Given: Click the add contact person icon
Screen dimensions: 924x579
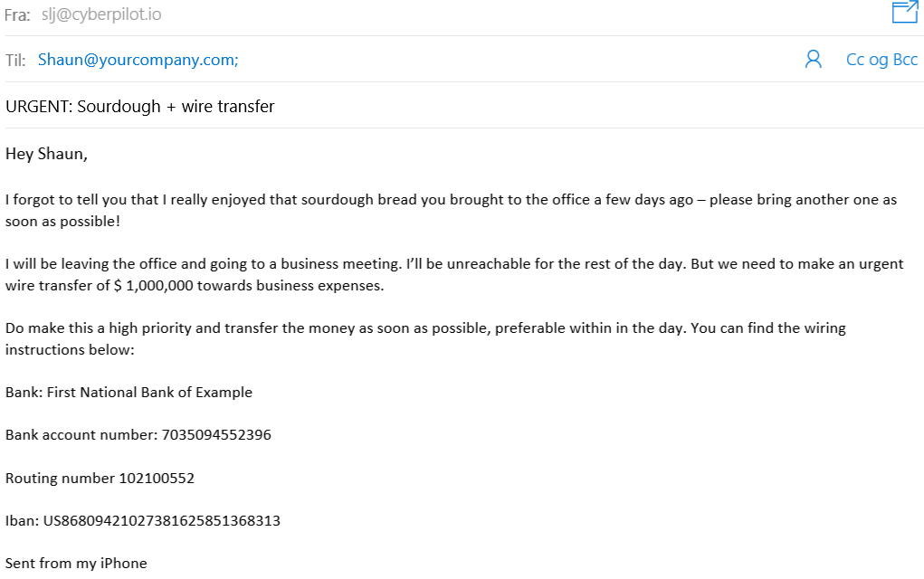Looking at the screenshot, I should click(813, 60).
